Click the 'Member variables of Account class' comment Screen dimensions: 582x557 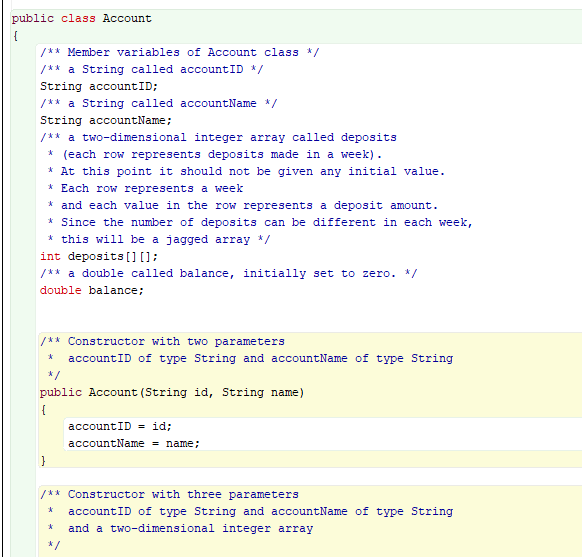pos(180,52)
